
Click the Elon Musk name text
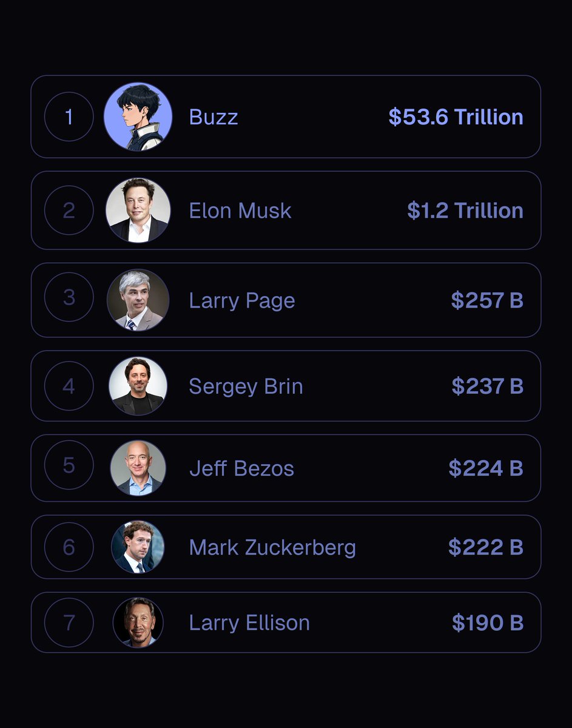click(240, 211)
